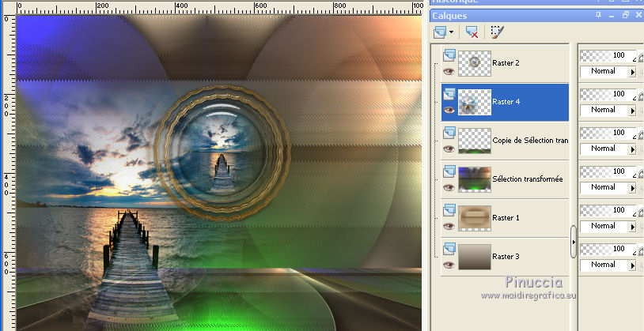
Task: Click the Raster 4 layer type icon
Action: click(449, 94)
